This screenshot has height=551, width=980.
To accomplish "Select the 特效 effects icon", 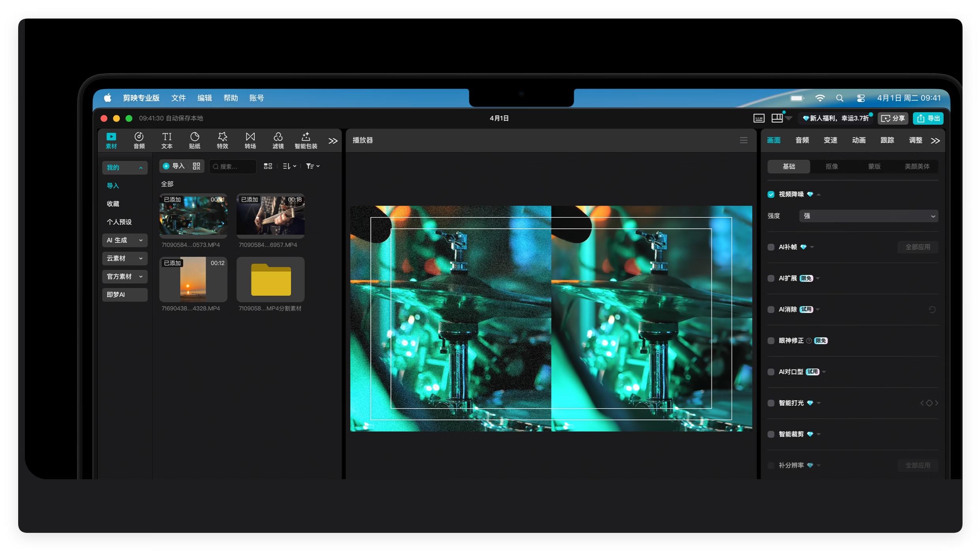I will pos(222,140).
